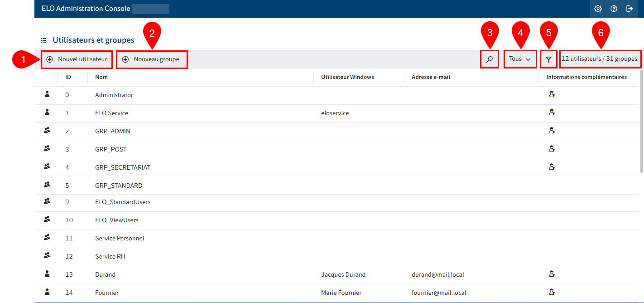Click the informations complémentaires icon for Durand

point(552,274)
